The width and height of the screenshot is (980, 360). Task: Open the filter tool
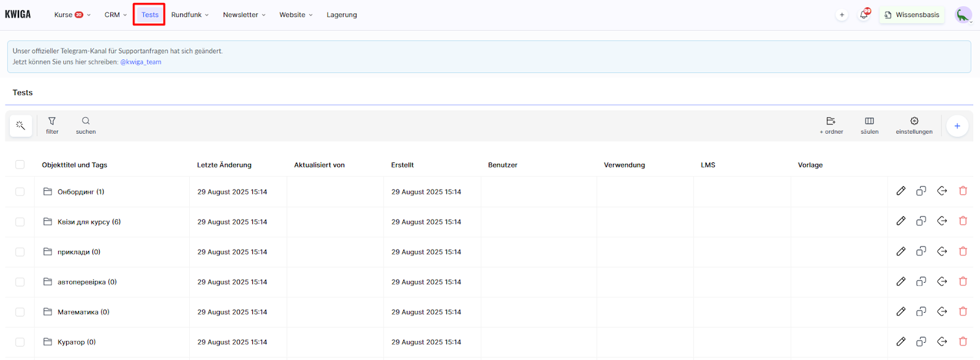tap(52, 125)
